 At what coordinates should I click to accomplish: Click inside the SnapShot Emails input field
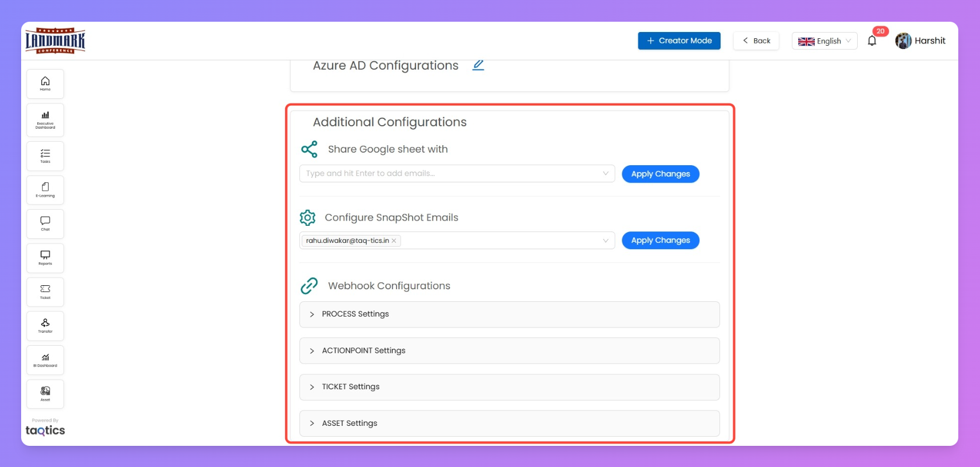(457, 240)
